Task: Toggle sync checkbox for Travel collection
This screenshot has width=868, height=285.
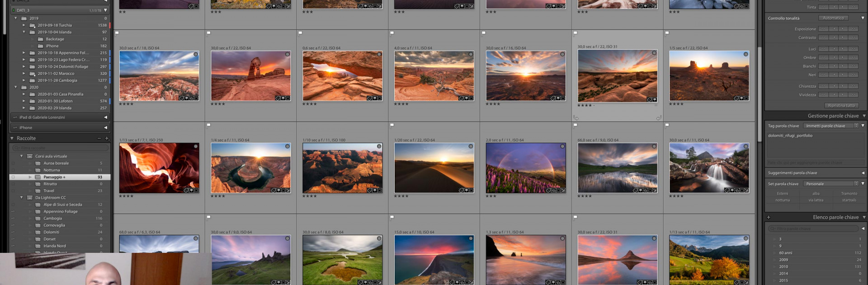Action: 13,191
